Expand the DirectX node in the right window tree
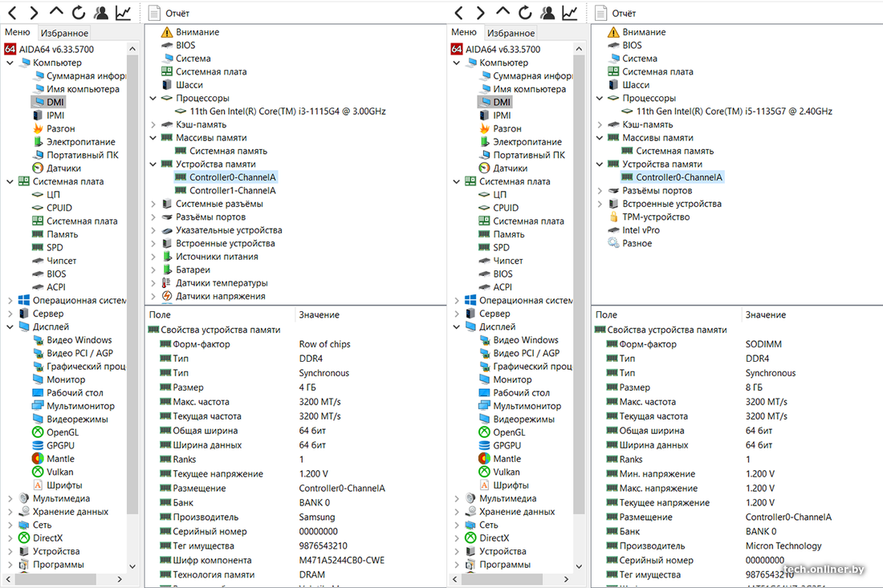 (456, 538)
